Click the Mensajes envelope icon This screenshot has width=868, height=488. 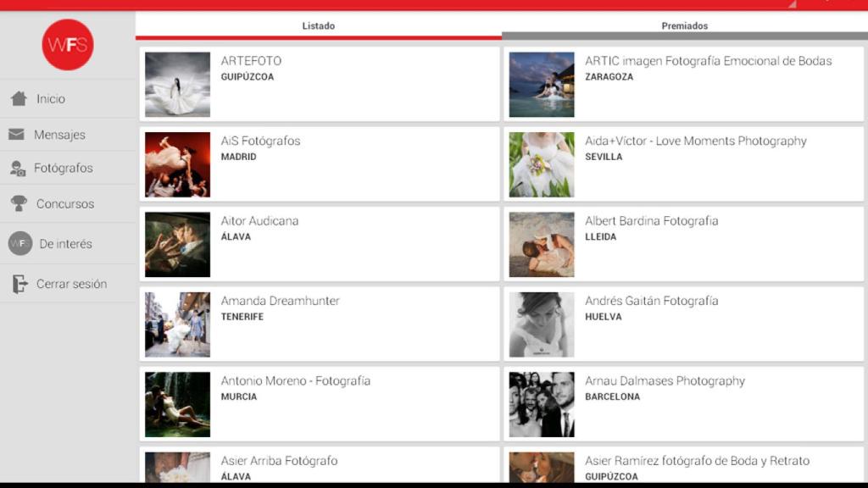(x=17, y=135)
